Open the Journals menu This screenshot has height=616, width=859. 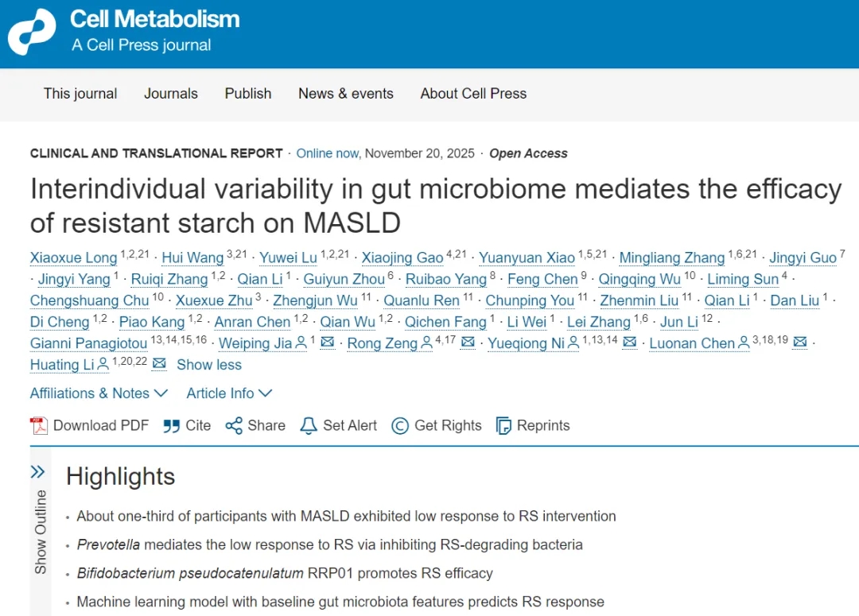click(170, 94)
